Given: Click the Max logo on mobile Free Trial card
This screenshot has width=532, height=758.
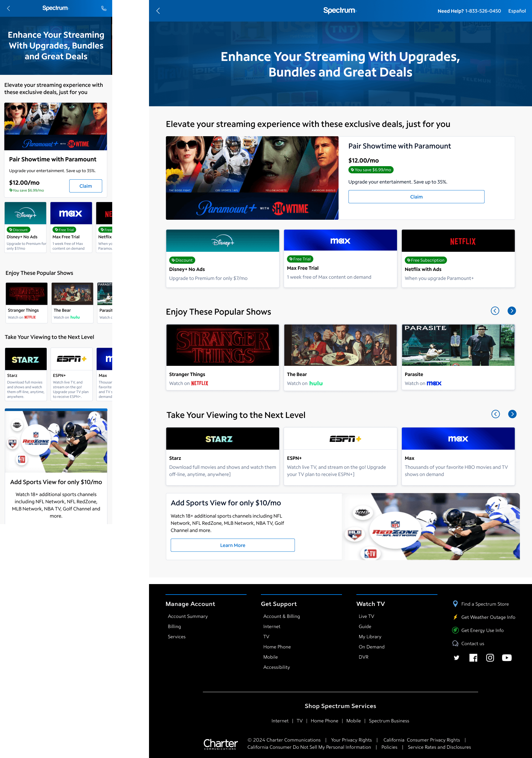Looking at the screenshot, I should coord(71,213).
